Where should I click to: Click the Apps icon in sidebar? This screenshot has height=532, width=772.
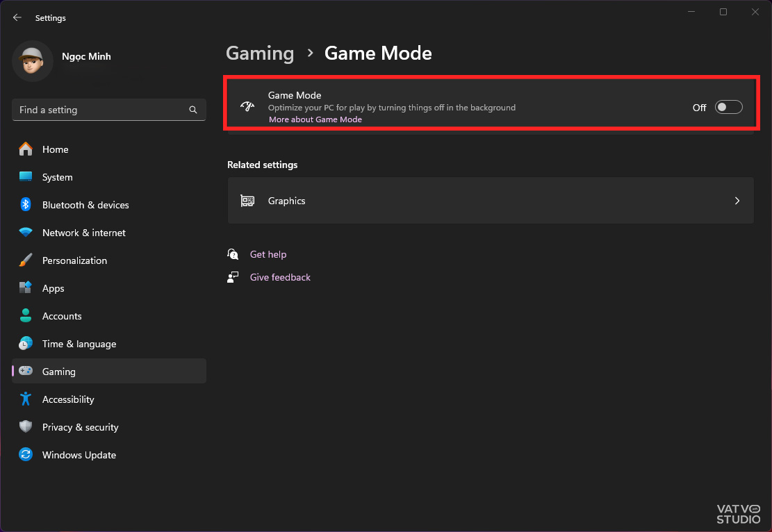[x=26, y=288]
